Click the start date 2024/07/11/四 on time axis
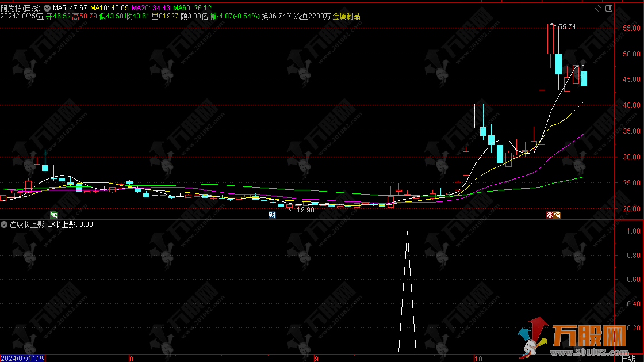644x362 pixels. tap(22, 359)
